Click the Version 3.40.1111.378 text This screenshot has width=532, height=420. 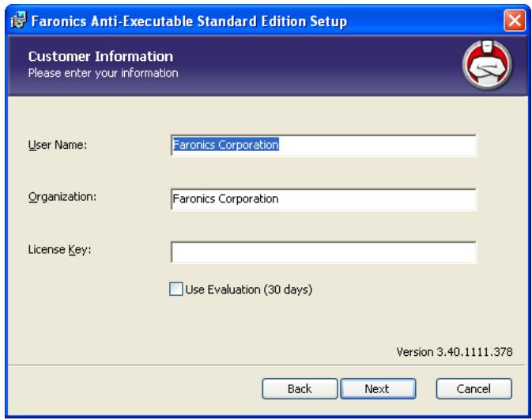pos(455,352)
